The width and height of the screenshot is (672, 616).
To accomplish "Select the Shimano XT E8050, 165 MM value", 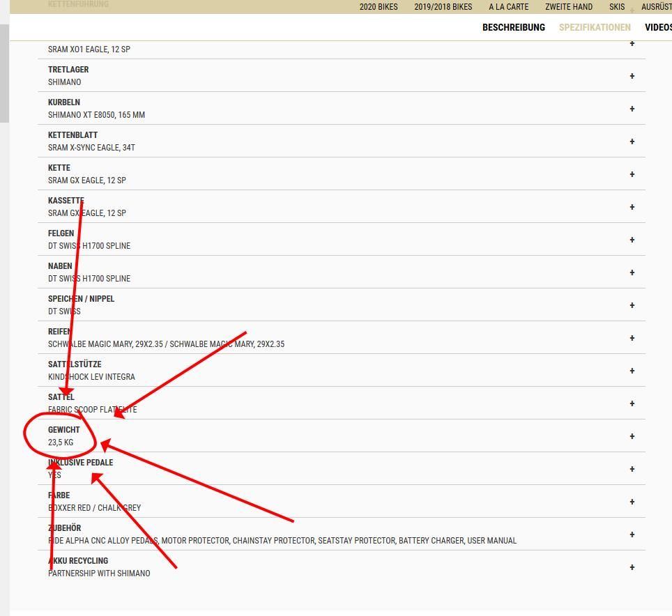I will pyautogui.click(x=96, y=115).
